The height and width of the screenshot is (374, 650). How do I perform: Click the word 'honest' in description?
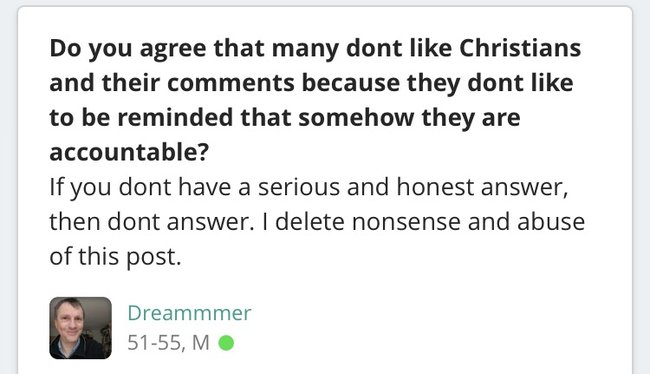coord(435,187)
